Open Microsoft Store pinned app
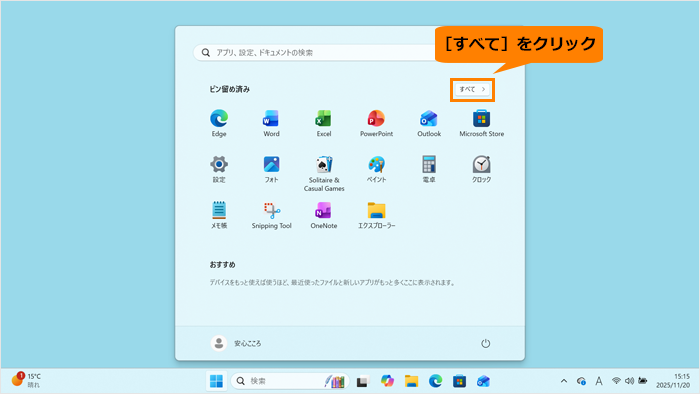Screen dimensions: 700x394 481,123
